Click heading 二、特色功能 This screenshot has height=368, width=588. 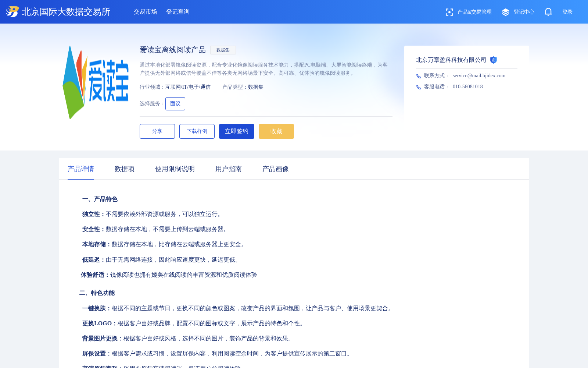pos(97,293)
